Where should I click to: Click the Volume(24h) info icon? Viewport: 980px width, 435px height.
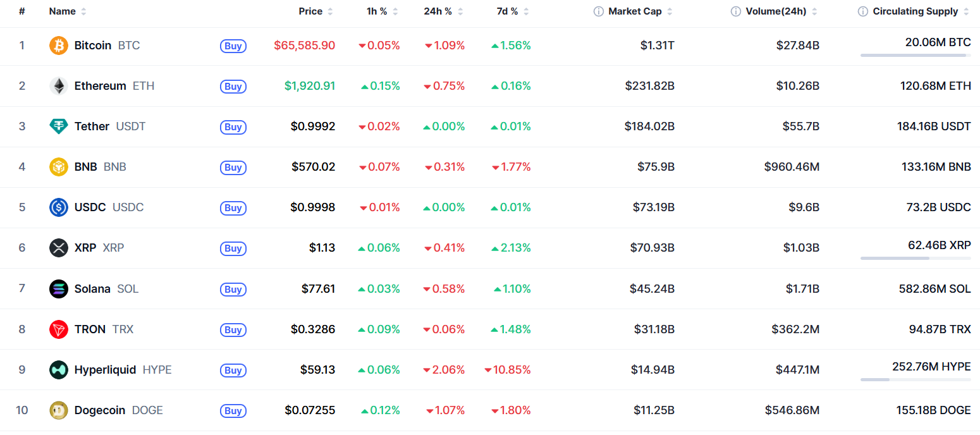pos(735,11)
